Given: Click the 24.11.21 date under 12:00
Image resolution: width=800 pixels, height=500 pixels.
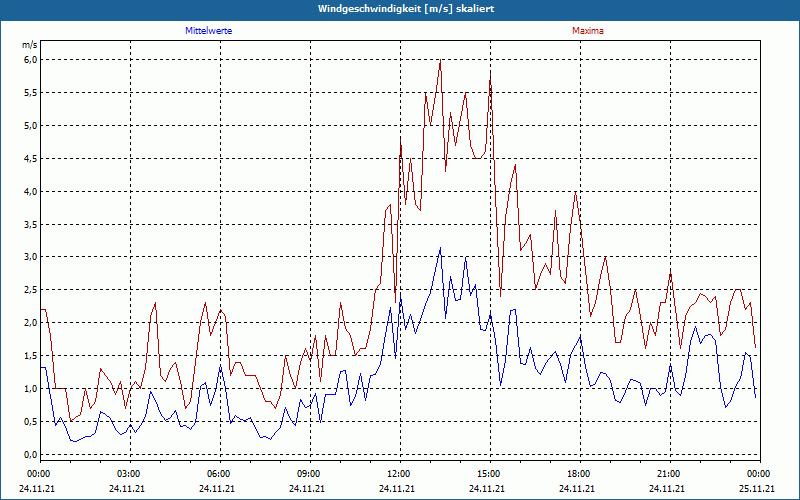Looking at the screenshot, I should click(x=397, y=488).
